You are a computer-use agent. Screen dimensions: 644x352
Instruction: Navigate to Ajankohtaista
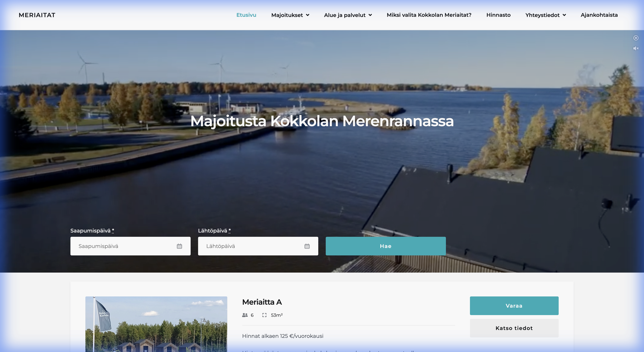pyautogui.click(x=599, y=15)
